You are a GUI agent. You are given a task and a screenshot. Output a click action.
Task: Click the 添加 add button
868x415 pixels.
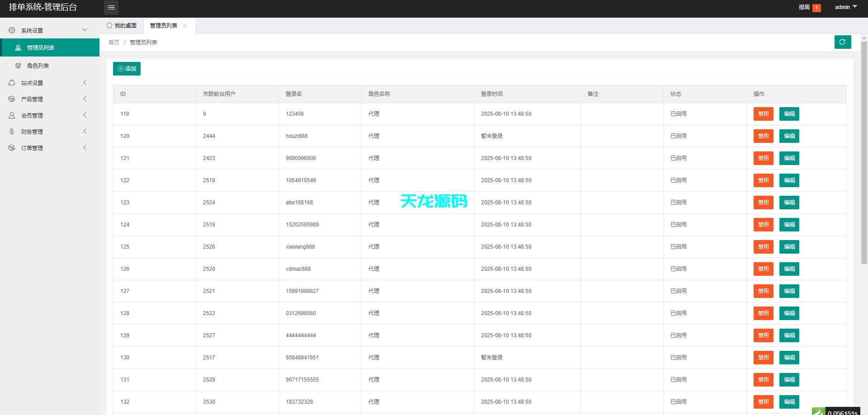[x=127, y=69]
